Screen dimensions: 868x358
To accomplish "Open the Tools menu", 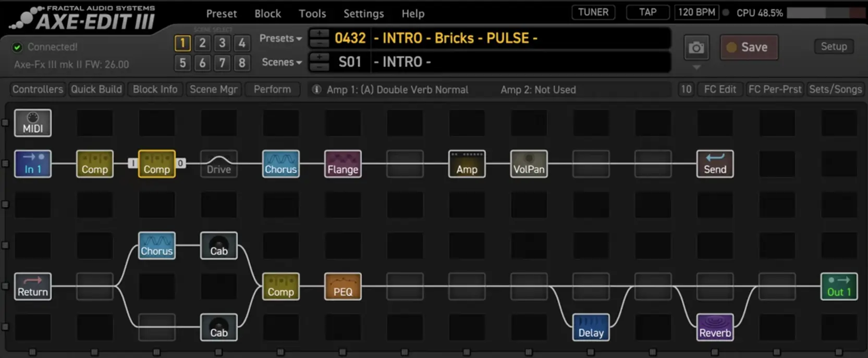I will point(312,14).
